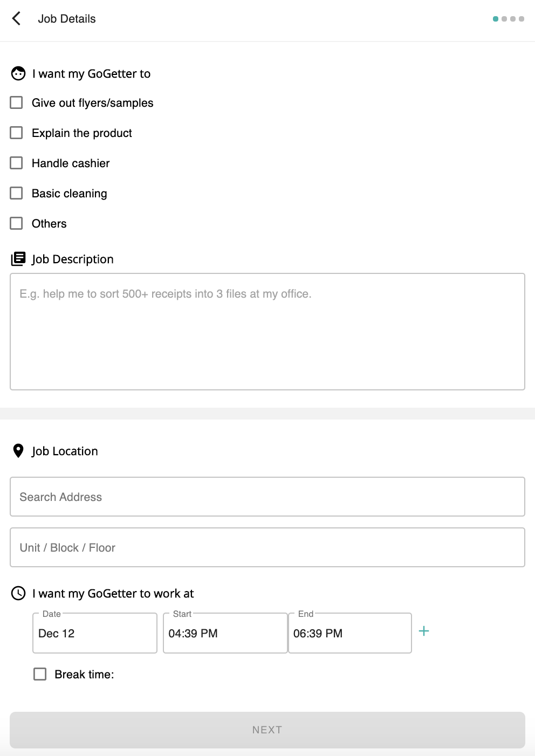Screen dimensions: 535x756
Task: Open the Start time picker
Action: [225, 633]
